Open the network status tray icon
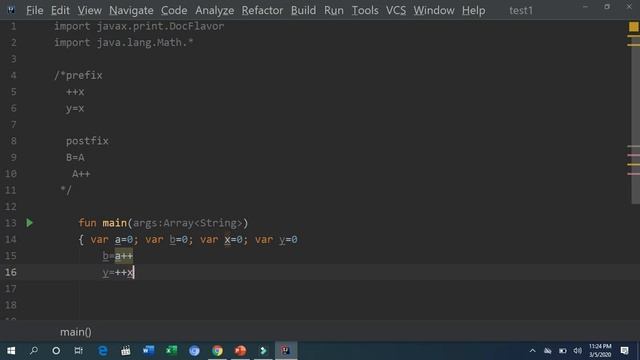Image resolution: width=640 pixels, height=360 pixels. pos(548,351)
